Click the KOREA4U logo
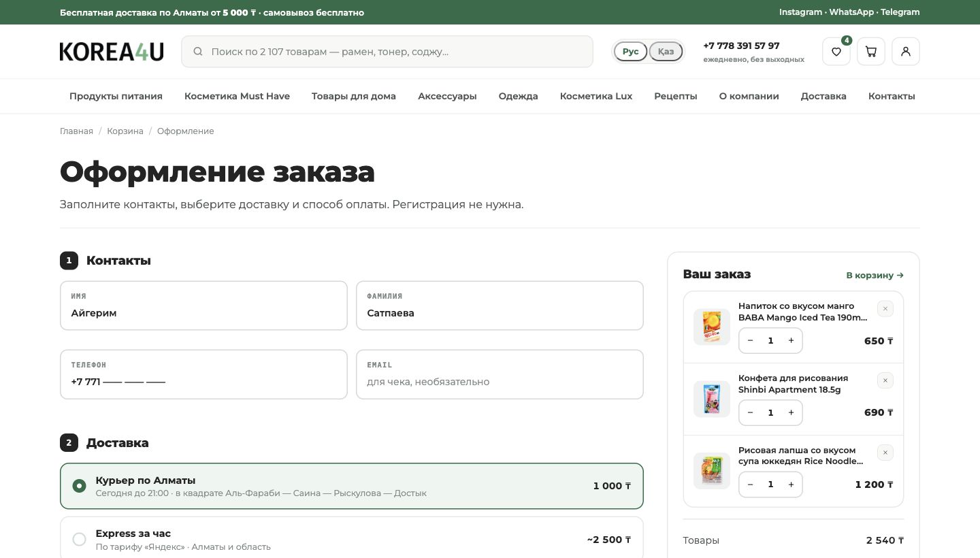 click(x=112, y=52)
